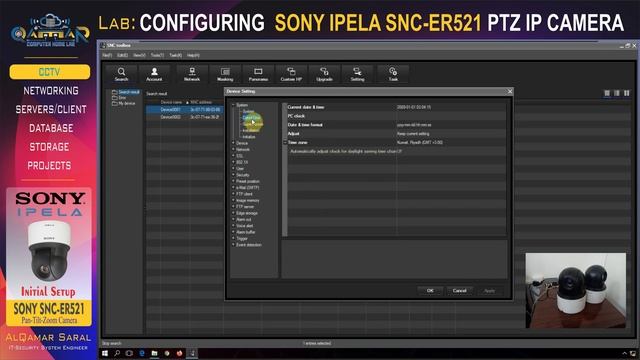
Task: Open the Tools menu
Action: pyautogui.click(x=157, y=55)
